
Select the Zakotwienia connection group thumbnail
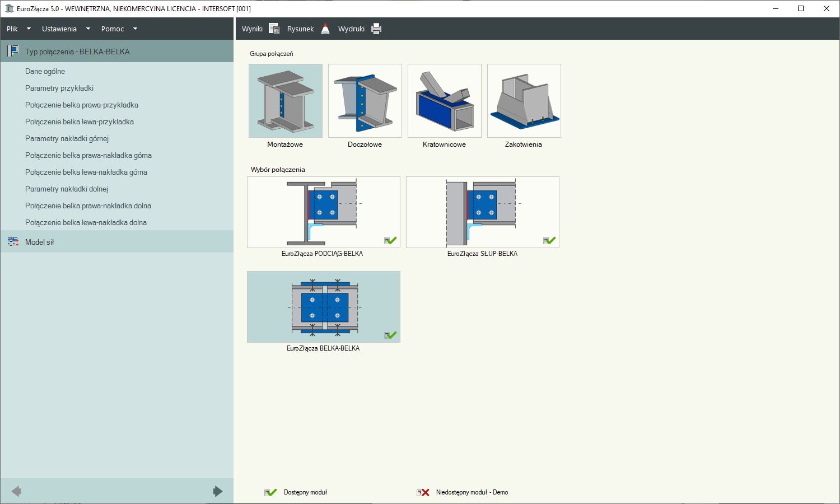tap(524, 101)
